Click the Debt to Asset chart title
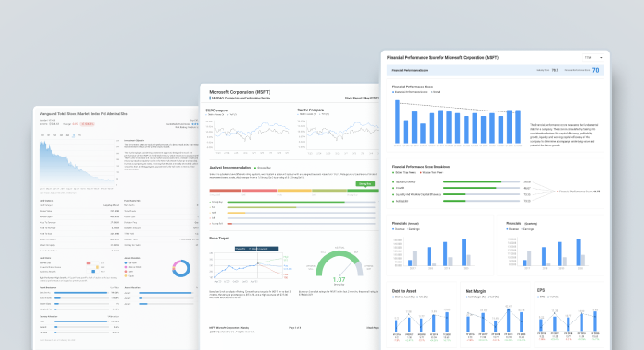The height and width of the screenshot is (350, 644). (x=404, y=291)
